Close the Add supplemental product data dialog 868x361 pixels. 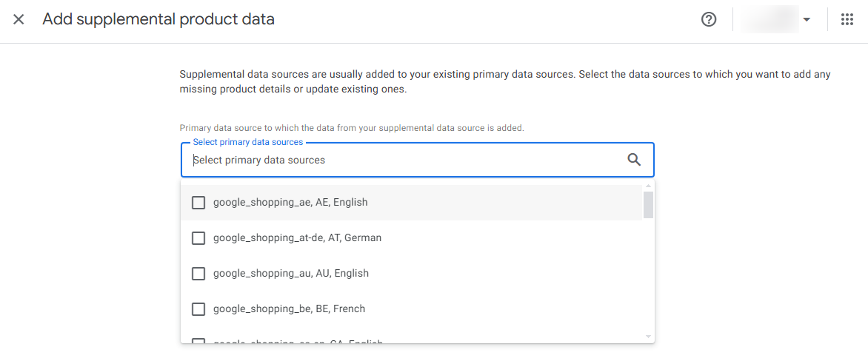[19, 19]
